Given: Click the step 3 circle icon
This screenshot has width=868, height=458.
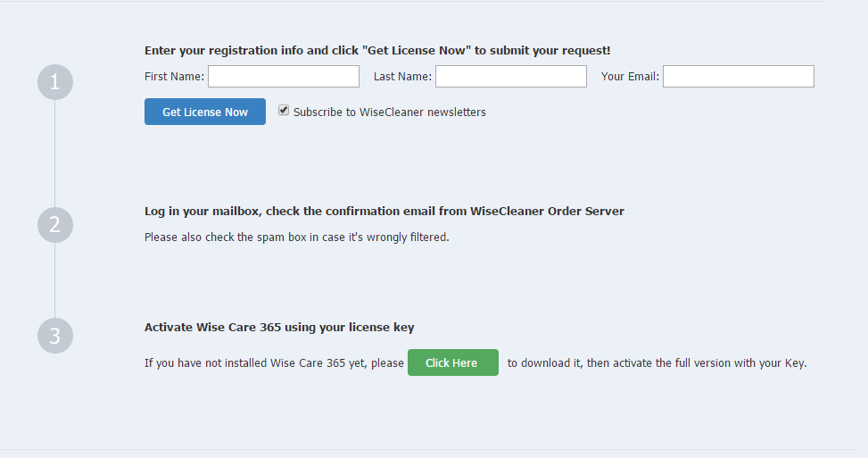Looking at the screenshot, I should coord(54,336).
